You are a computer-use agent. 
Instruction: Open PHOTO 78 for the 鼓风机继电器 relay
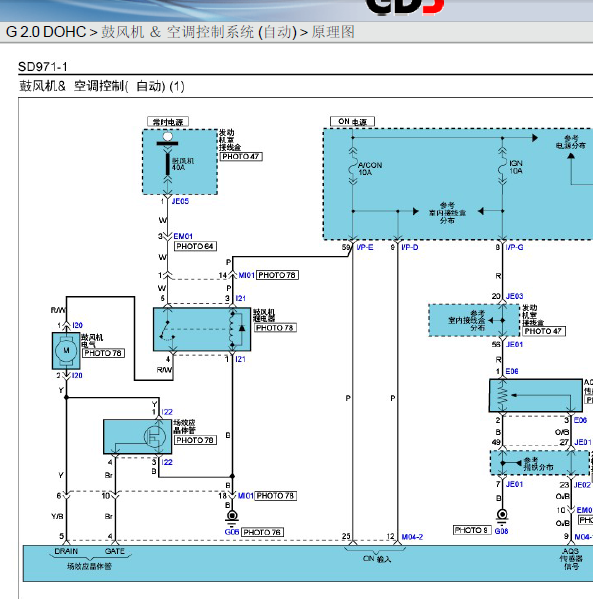[x=275, y=328]
